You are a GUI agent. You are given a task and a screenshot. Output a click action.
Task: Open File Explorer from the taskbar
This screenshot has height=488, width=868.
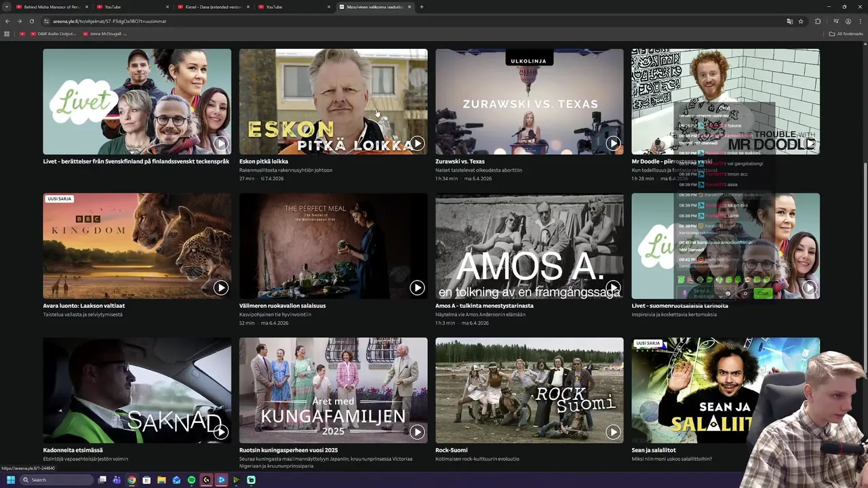[x=161, y=480]
